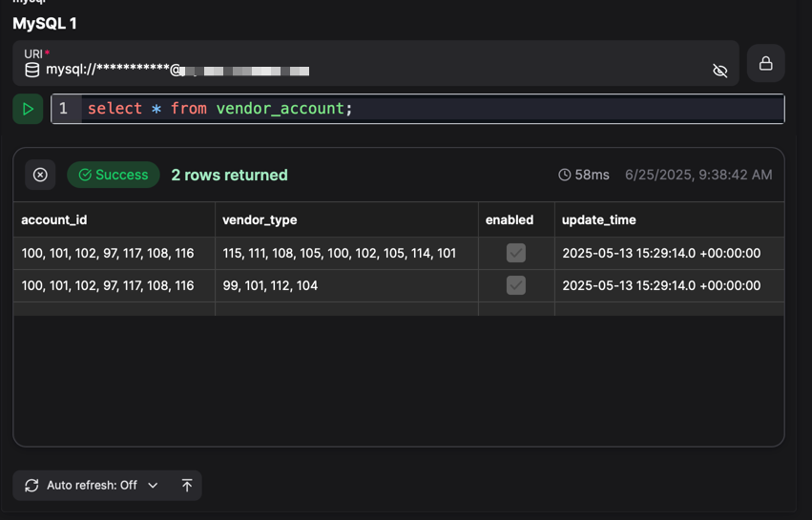This screenshot has width=812, height=520.
Task: Click the database icon in URI field
Action: coord(32,71)
